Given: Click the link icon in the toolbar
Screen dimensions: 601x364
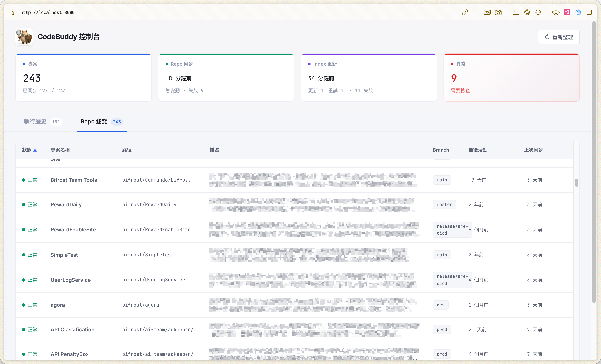Looking at the screenshot, I should coord(465,12).
